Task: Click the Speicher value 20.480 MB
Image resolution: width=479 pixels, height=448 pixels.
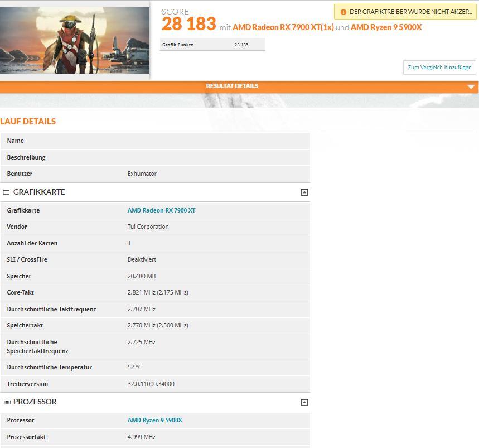Action: (142, 276)
